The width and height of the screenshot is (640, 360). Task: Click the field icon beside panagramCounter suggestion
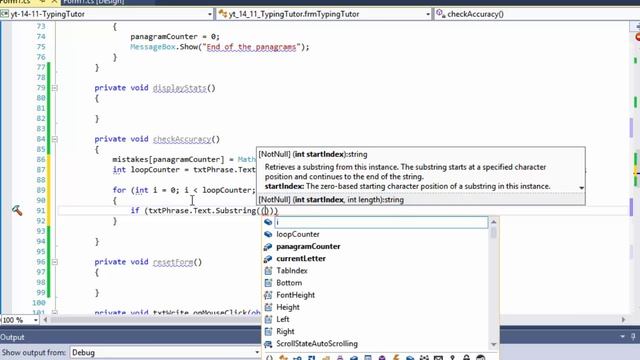pyautogui.click(x=268, y=247)
